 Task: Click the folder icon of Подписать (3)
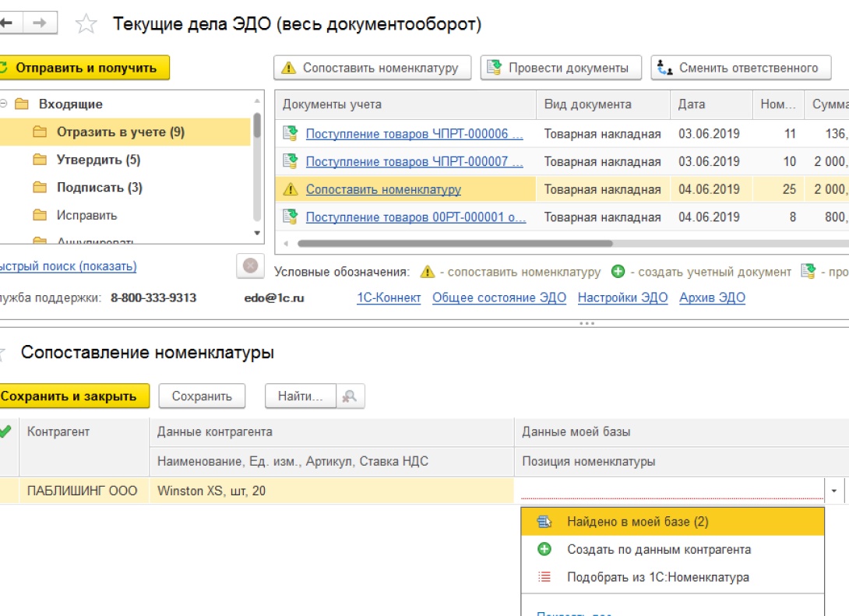pos(40,187)
